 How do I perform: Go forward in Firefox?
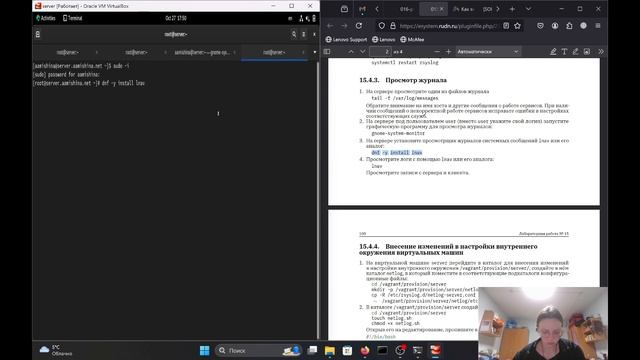pyautogui.click(x=344, y=26)
